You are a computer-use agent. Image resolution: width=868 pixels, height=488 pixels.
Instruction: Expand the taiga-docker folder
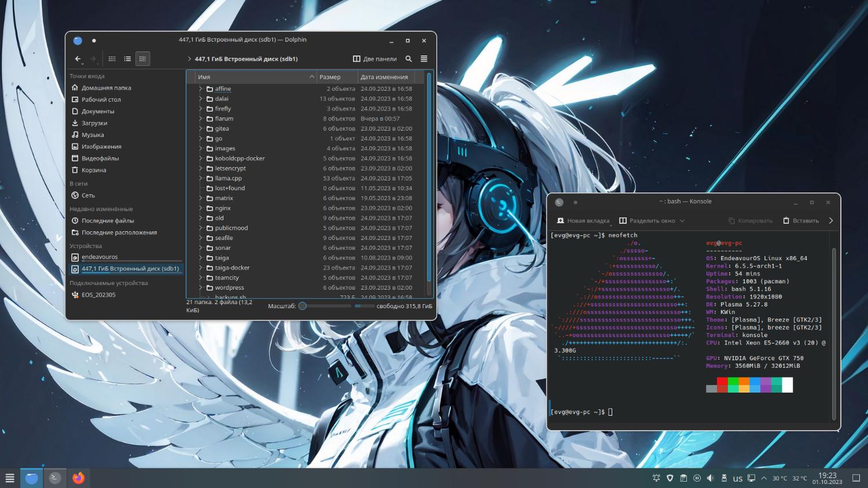(x=201, y=268)
